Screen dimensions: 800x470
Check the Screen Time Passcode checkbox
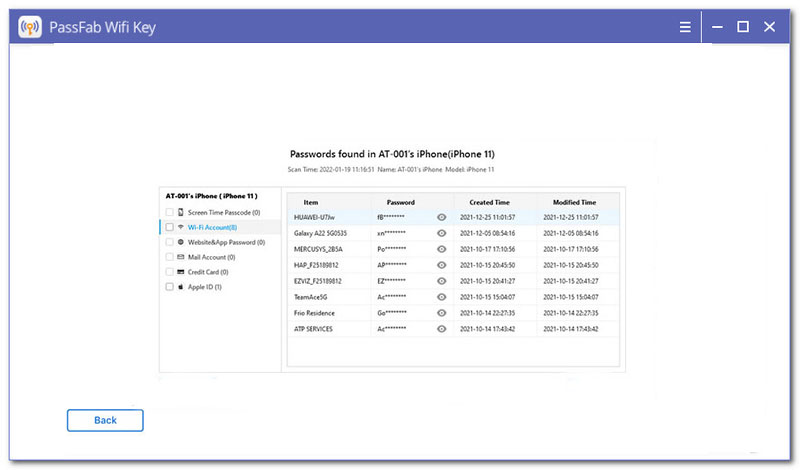167,212
